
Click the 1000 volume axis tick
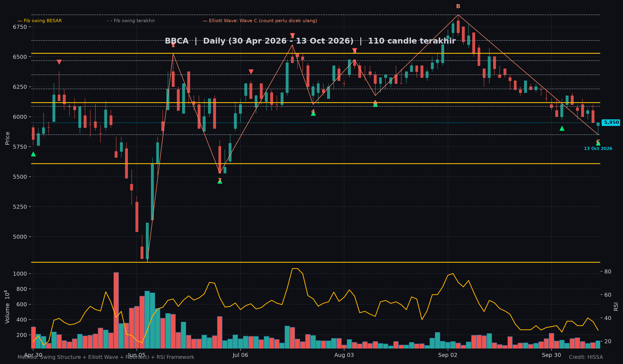click(20, 274)
